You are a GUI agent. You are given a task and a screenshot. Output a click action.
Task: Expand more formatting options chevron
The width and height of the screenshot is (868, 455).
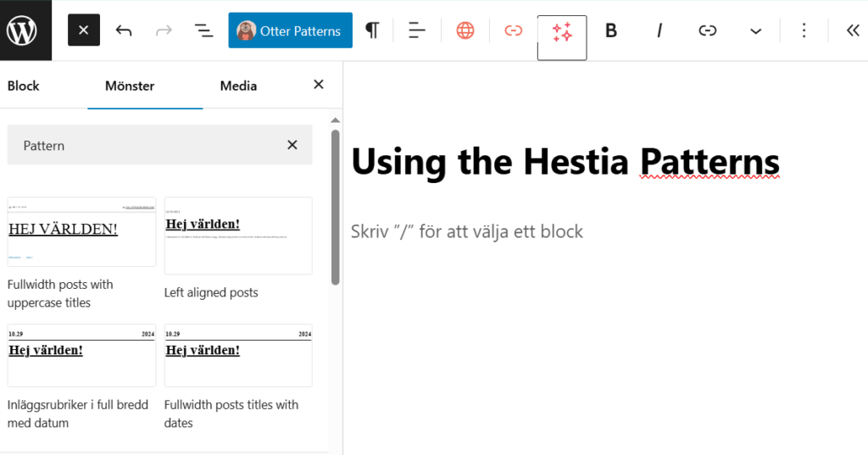click(x=755, y=31)
